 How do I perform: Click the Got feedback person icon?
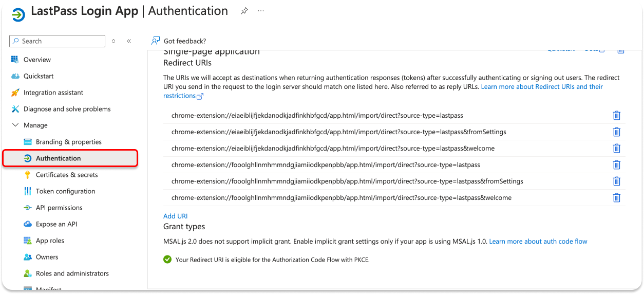tap(156, 41)
